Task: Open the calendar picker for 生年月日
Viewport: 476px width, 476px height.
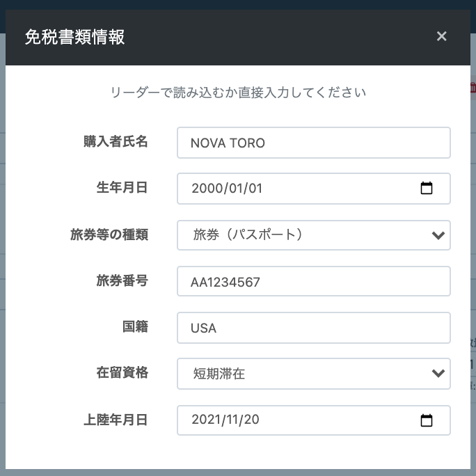Action: pos(427,189)
